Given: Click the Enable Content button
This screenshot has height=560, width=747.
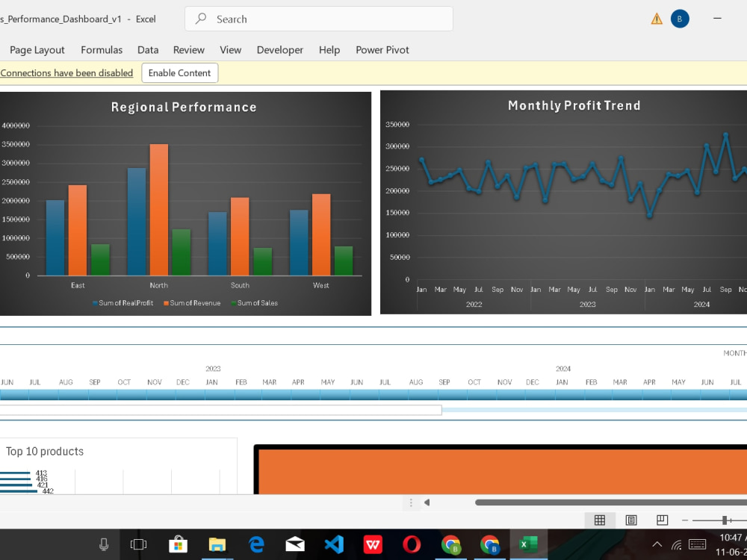Looking at the screenshot, I should (179, 73).
